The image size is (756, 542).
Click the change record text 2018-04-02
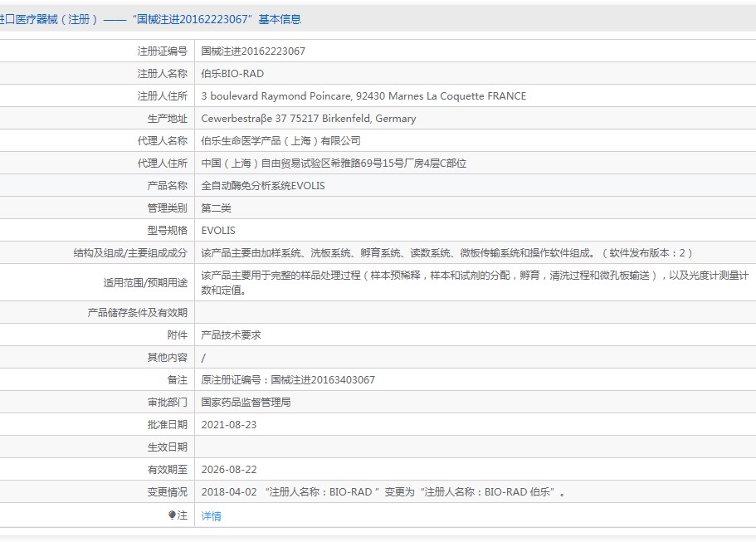point(383,492)
